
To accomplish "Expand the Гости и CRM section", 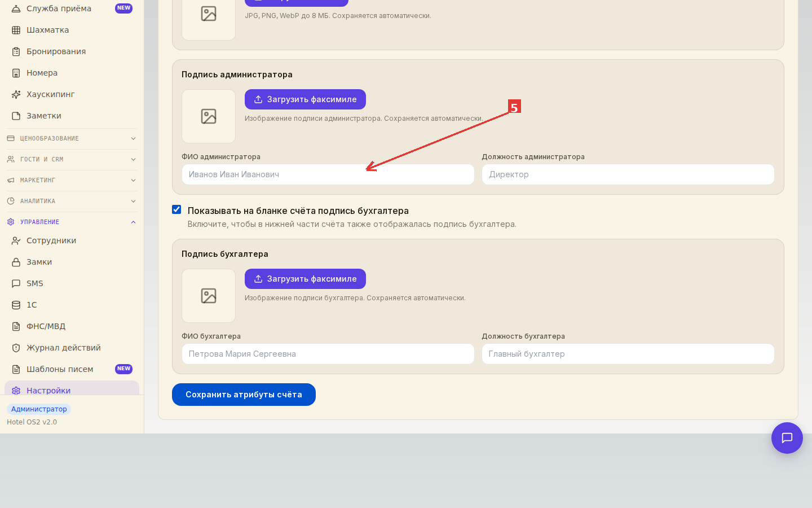I will [72, 159].
